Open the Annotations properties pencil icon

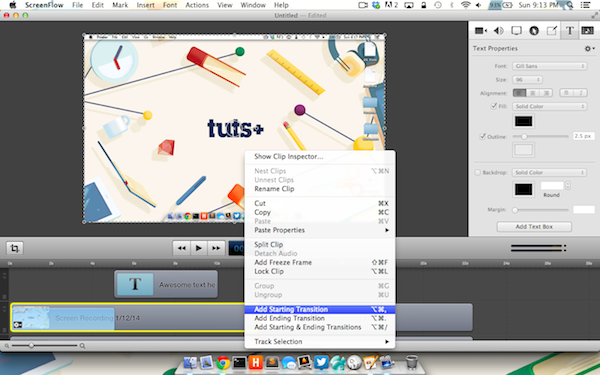[x=552, y=31]
